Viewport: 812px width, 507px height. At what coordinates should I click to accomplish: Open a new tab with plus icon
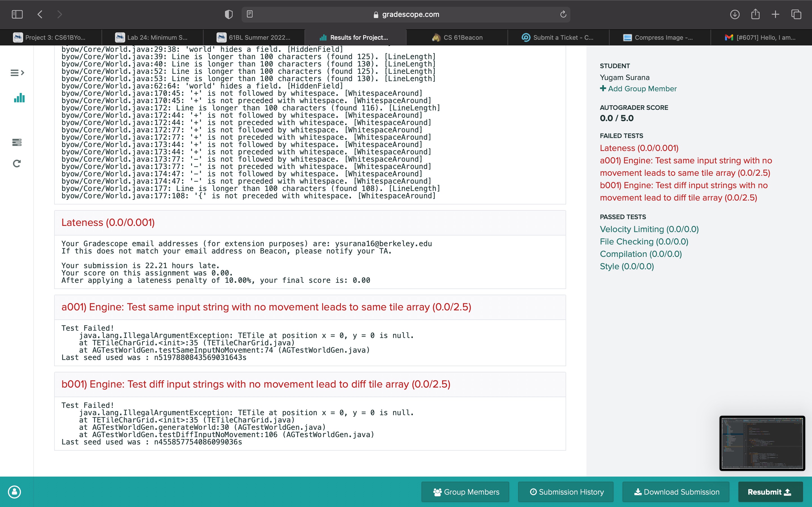[x=775, y=14]
